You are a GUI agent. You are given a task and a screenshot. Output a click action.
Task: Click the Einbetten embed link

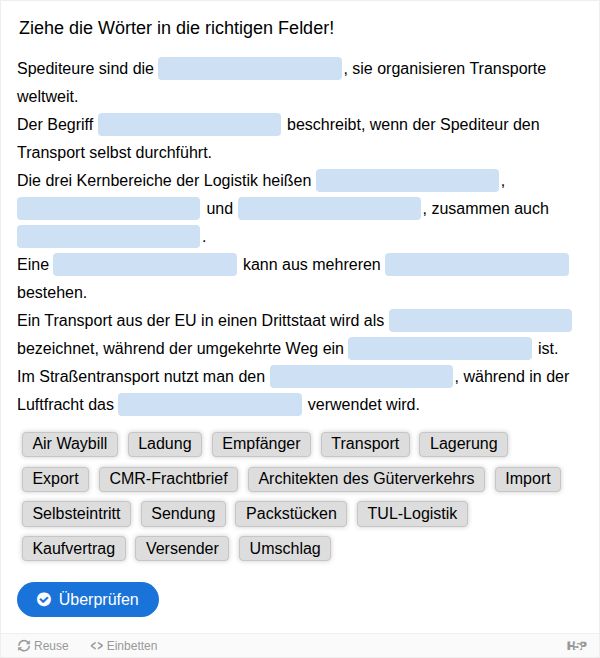(124, 645)
